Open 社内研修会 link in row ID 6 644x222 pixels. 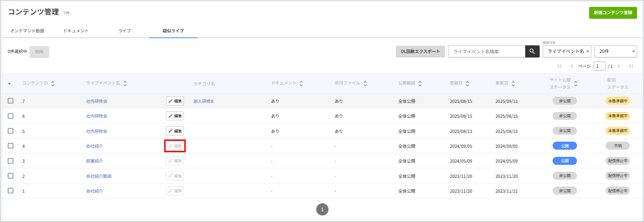[97, 116]
